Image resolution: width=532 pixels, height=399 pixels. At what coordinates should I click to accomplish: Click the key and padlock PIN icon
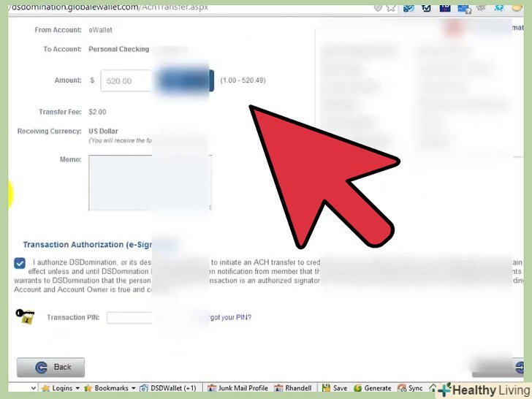tap(25, 316)
